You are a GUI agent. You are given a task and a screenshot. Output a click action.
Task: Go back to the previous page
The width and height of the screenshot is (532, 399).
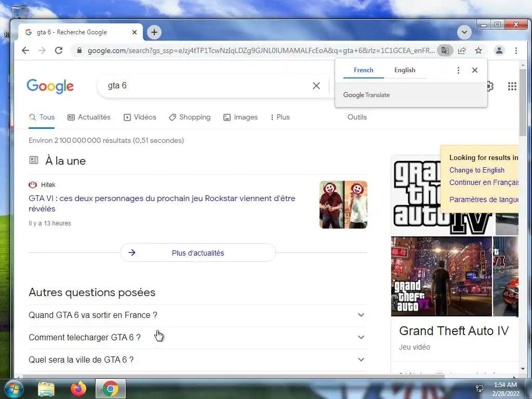(25, 50)
